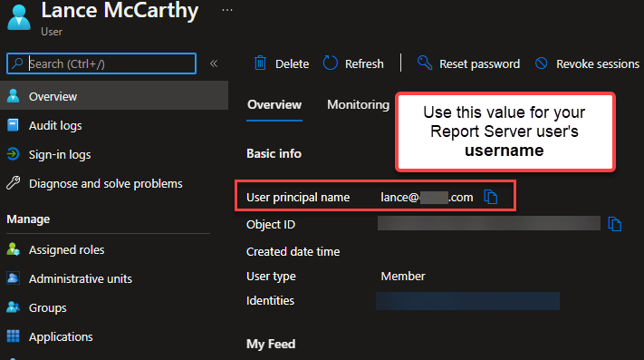The width and height of the screenshot is (644, 360).
Task: Click the Diagnose wrench icon
Action: pos(14,183)
